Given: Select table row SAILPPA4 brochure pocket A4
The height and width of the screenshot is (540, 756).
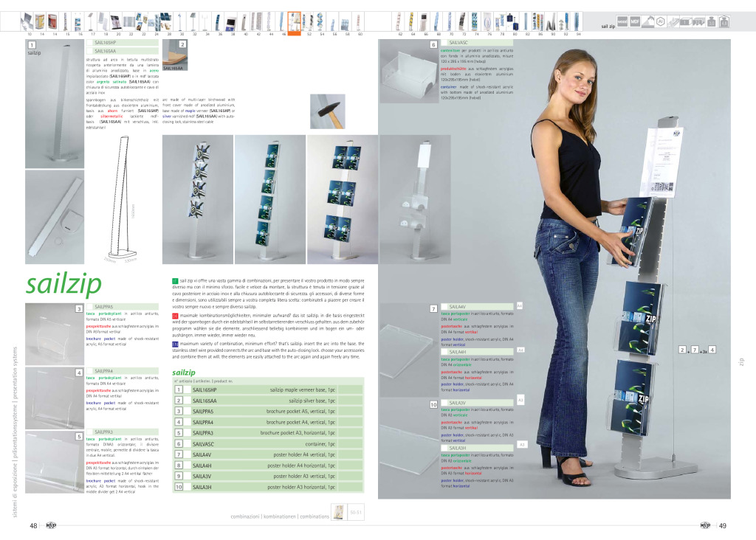Looking at the screenshot, I should pos(268,422).
